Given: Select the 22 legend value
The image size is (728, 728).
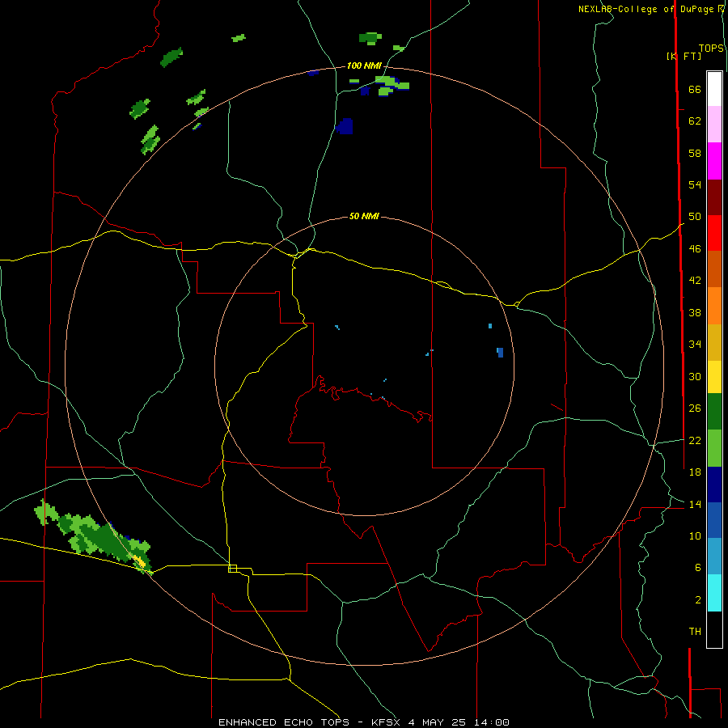Looking at the screenshot, I should pyautogui.click(x=695, y=440).
